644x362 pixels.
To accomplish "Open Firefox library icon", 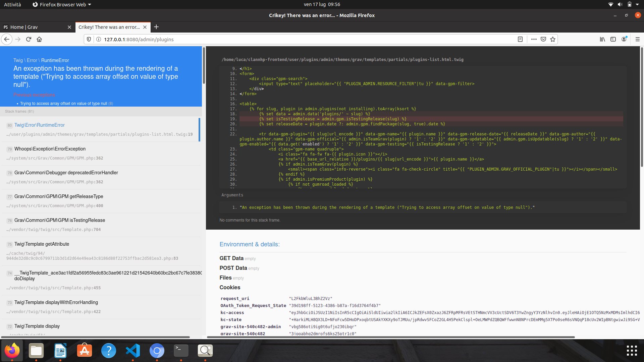I will pyautogui.click(x=602, y=39).
